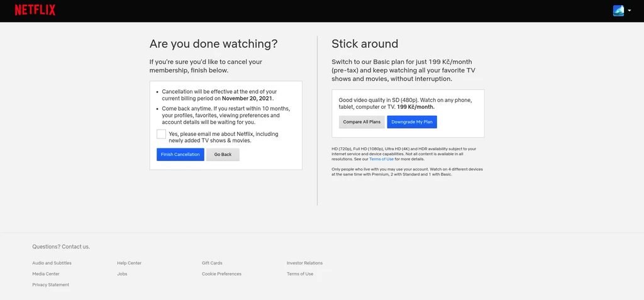This screenshot has width=644, height=300.
Task: Click the 'Come back anytime' bullet text
Action: click(x=226, y=116)
